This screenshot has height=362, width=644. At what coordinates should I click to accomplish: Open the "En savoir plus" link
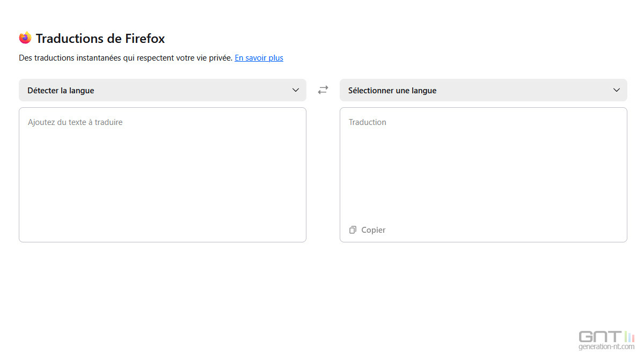259,58
